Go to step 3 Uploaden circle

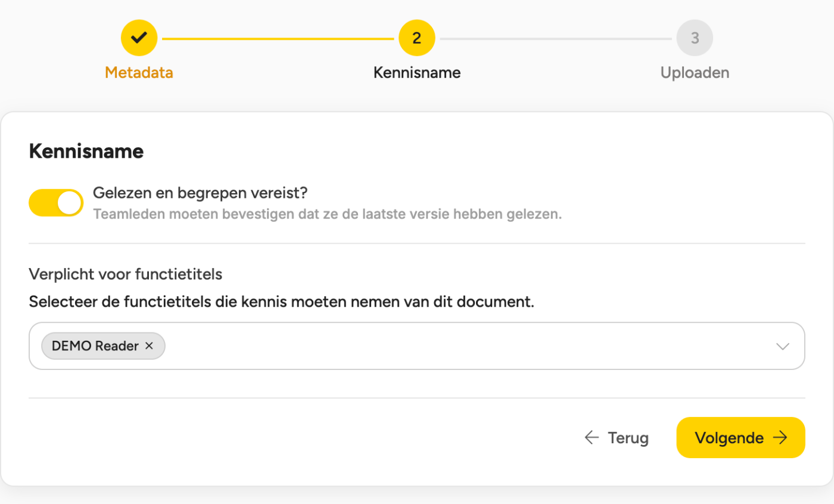pyautogui.click(x=695, y=38)
